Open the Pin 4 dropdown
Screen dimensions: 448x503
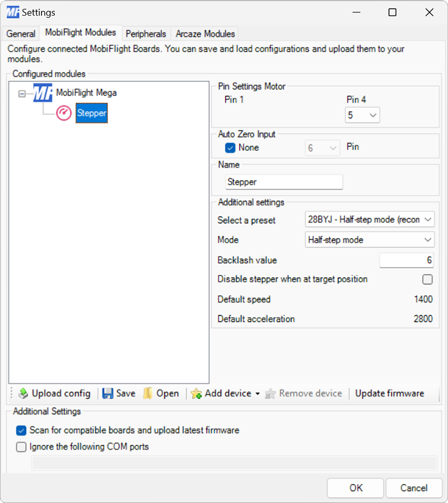pyautogui.click(x=374, y=115)
